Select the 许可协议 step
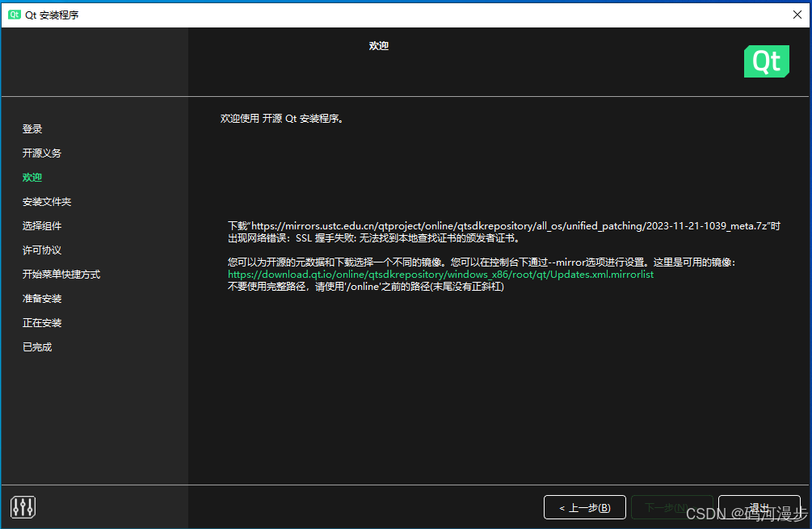The height and width of the screenshot is (529, 812). coord(43,250)
